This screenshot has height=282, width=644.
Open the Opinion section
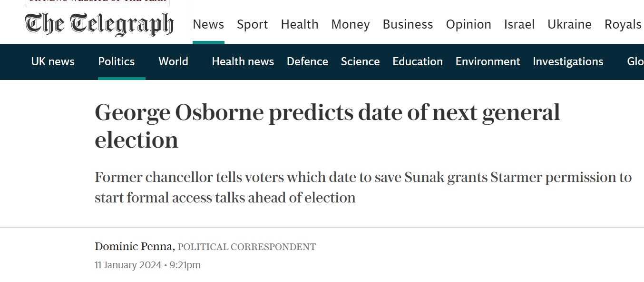(x=468, y=24)
